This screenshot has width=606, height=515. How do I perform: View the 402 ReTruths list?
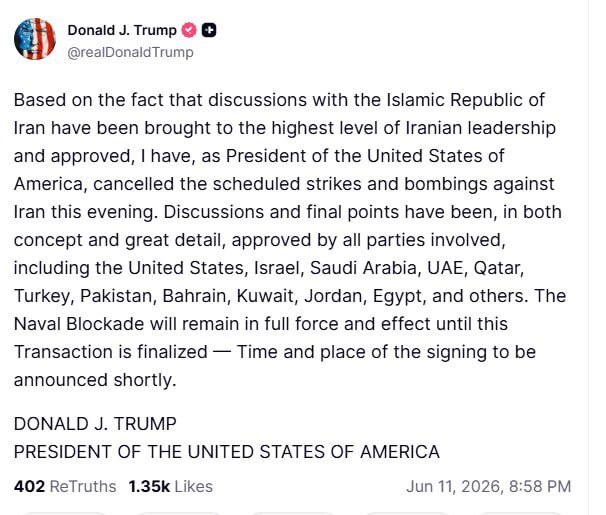[65, 486]
